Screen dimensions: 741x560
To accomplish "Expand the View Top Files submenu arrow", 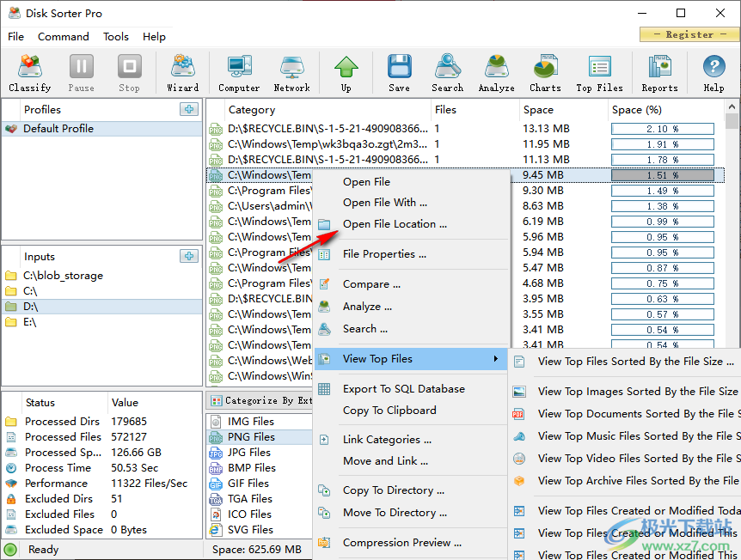I will click(x=495, y=359).
